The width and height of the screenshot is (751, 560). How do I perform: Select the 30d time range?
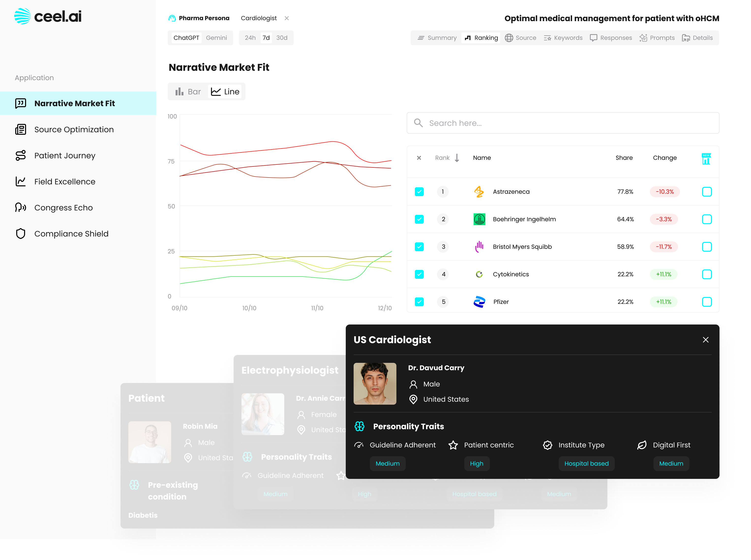click(x=282, y=38)
